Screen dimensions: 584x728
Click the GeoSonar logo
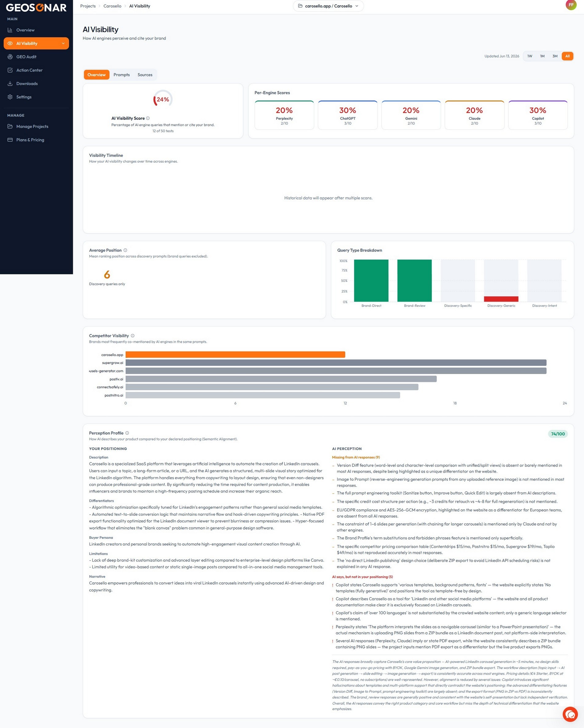tap(36, 7)
